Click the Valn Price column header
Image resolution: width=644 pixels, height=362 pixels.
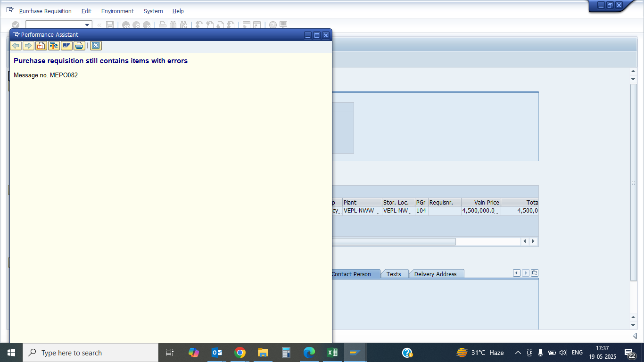tap(481, 202)
